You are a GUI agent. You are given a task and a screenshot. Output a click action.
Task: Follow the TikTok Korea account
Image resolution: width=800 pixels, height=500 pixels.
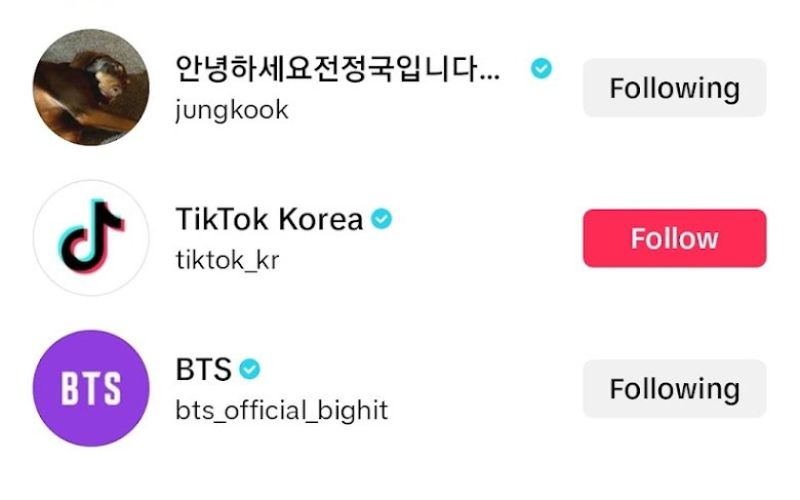pyautogui.click(x=674, y=238)
